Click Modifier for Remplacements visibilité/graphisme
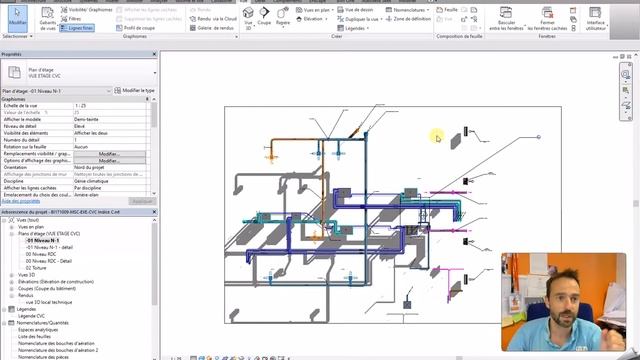This screenshot has height=360, width=640. pyautogui.click(x=109, y=154)
